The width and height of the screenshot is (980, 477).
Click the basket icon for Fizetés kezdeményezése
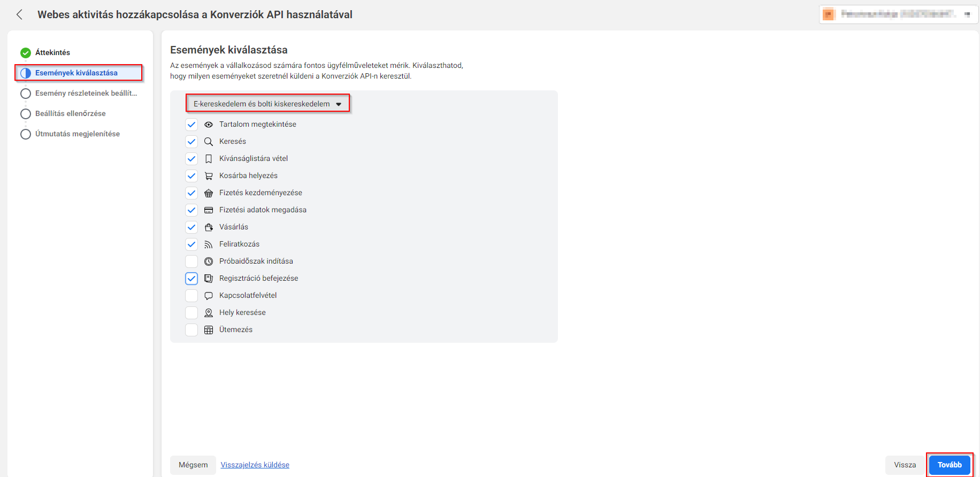[x=209, y=193]
